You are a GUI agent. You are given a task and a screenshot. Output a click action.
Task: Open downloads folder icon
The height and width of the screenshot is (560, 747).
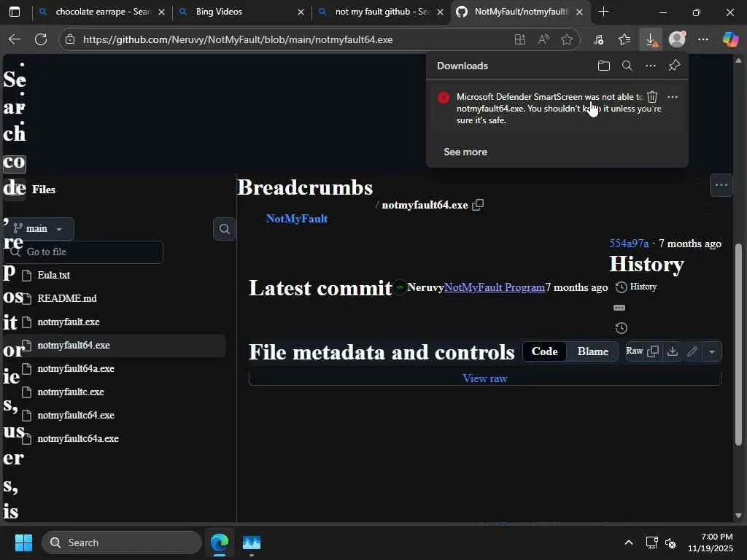tap(603, 66)
